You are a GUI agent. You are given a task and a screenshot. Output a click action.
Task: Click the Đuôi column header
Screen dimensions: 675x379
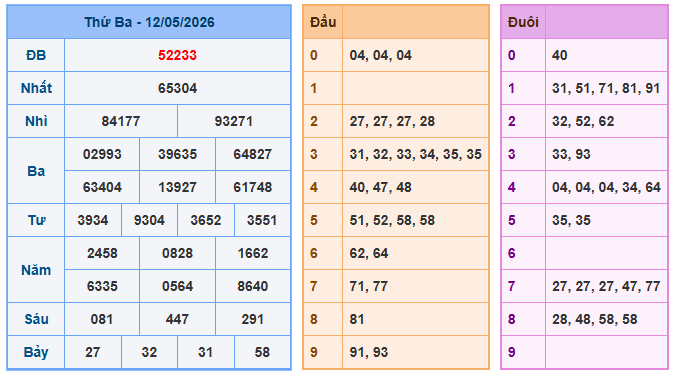(523, 22)
